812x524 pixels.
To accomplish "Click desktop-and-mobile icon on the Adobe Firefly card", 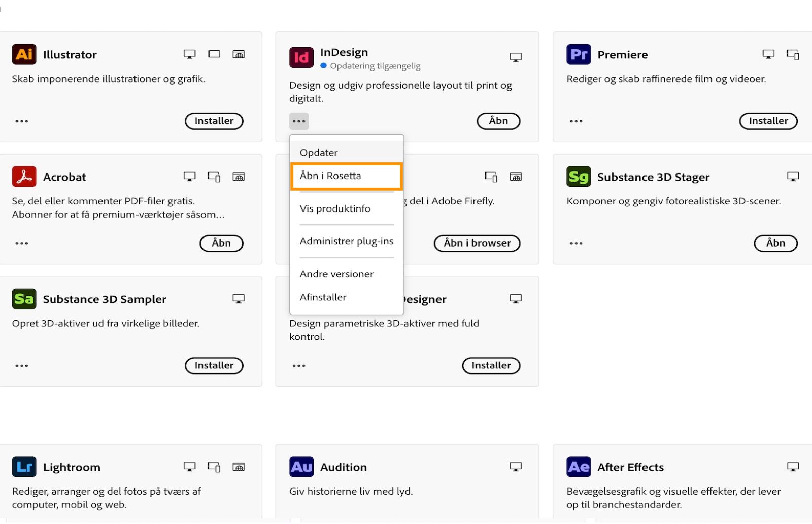I will (491, 177).
